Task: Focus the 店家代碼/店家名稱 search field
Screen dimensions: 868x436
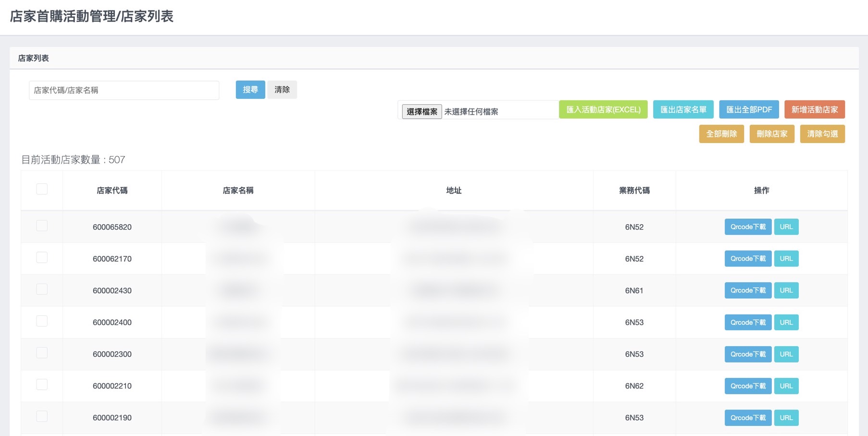Action: pos(124,90)
